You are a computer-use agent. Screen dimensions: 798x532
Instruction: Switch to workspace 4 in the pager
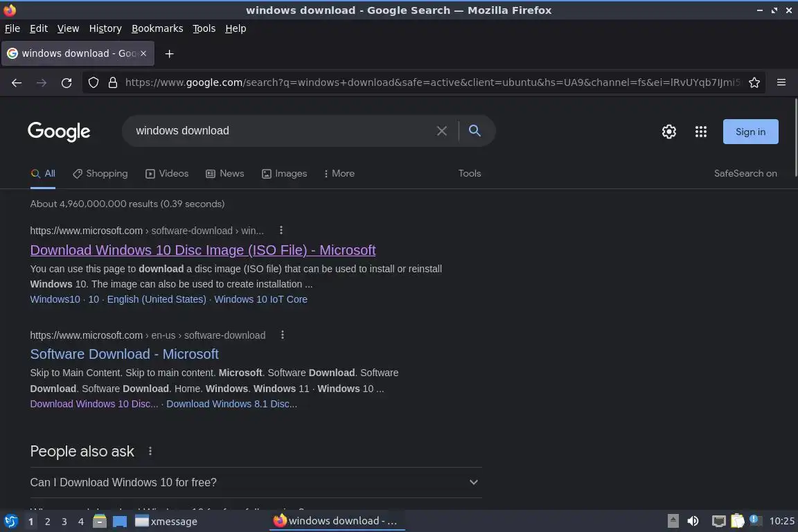click(81, 522)
